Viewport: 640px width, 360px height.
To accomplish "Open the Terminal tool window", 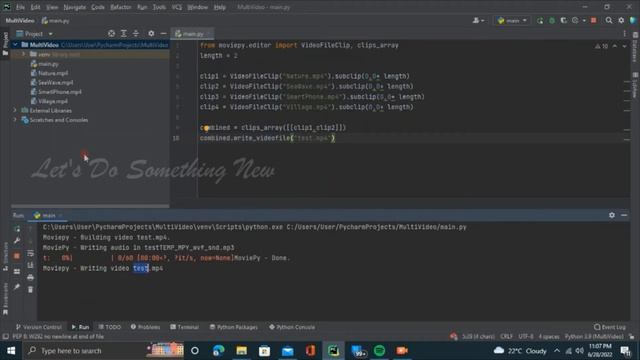I will point(184,327).
